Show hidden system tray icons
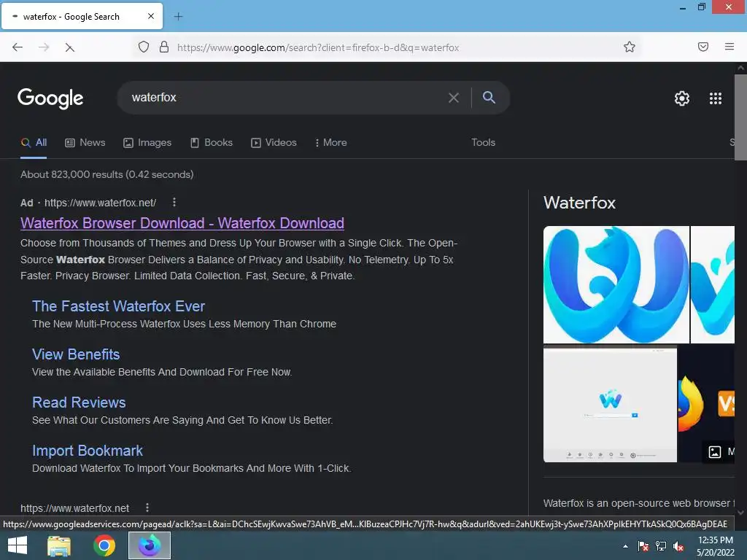This screenshot has width=747, height=560. click(625, 546)
